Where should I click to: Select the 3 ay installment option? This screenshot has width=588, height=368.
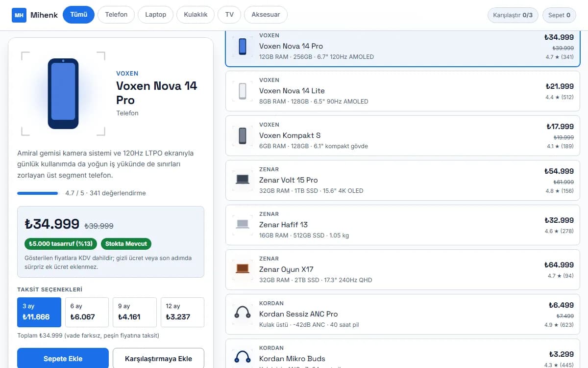tap(39, 312)
